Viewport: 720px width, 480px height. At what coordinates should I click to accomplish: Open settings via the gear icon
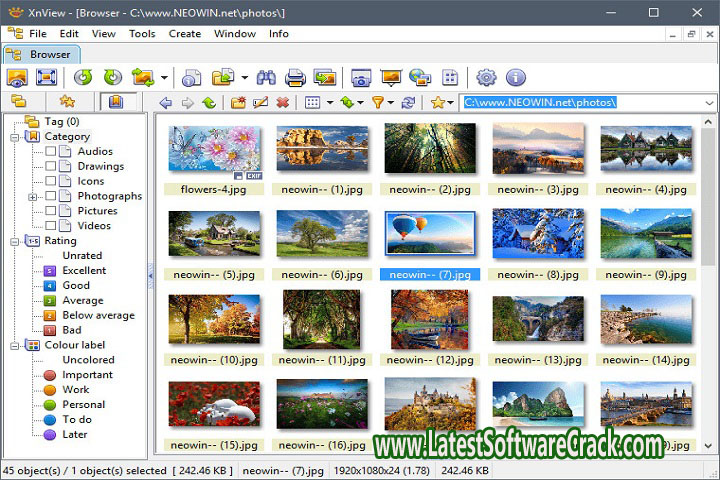(x=486, y=77)
